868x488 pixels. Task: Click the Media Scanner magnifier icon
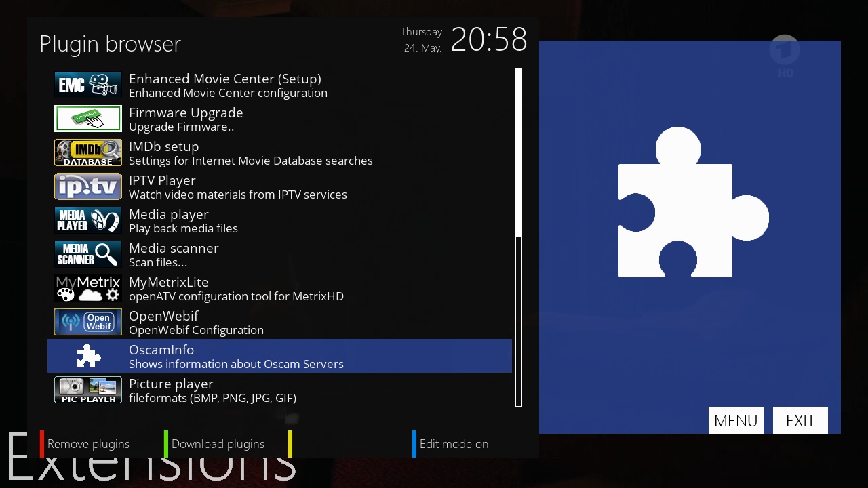[x=88, y=255]
